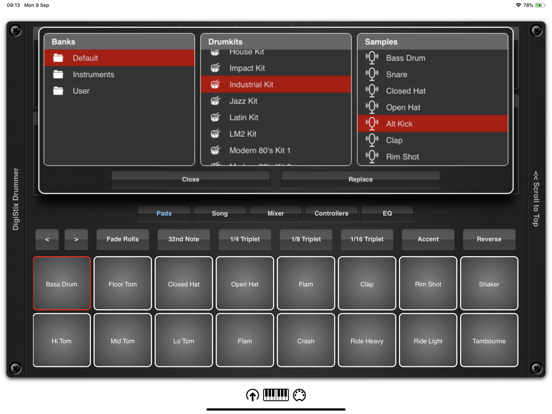This screenshot has height=414, width=552.
Task: Select the Default bank
Action: coord(119,58)
